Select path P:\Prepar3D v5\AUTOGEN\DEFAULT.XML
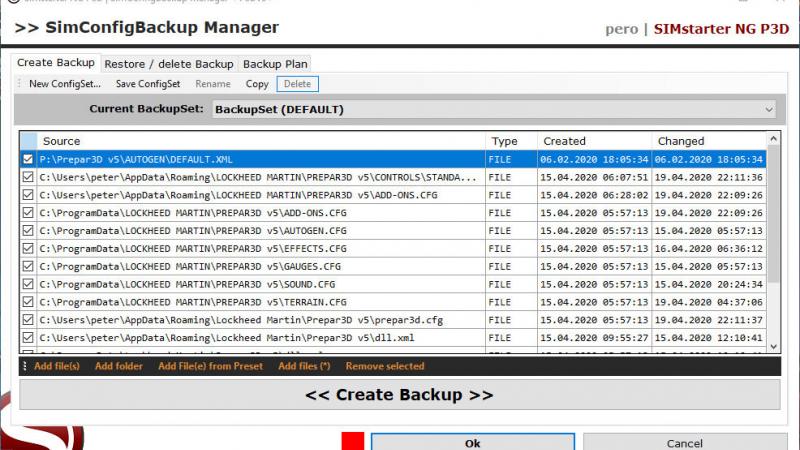The height and width of the screenshot is (450, 800). pos(136,160)
